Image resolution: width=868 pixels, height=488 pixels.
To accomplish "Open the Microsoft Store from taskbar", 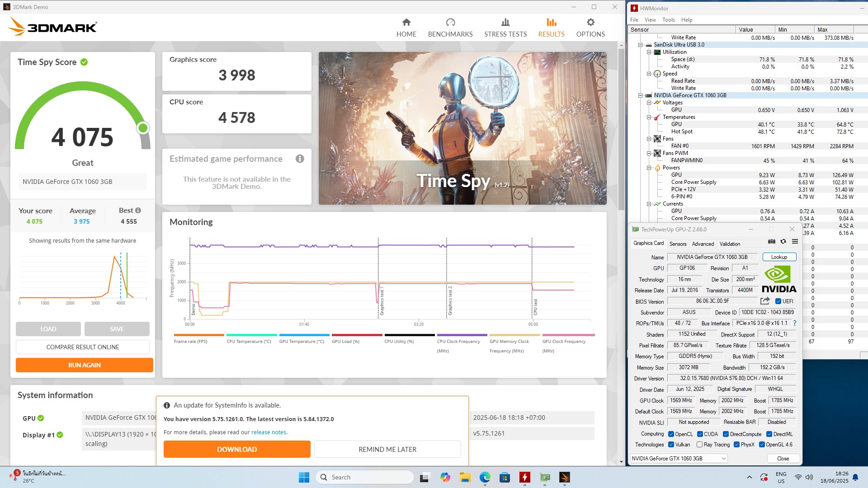I will tap(505, 477).
